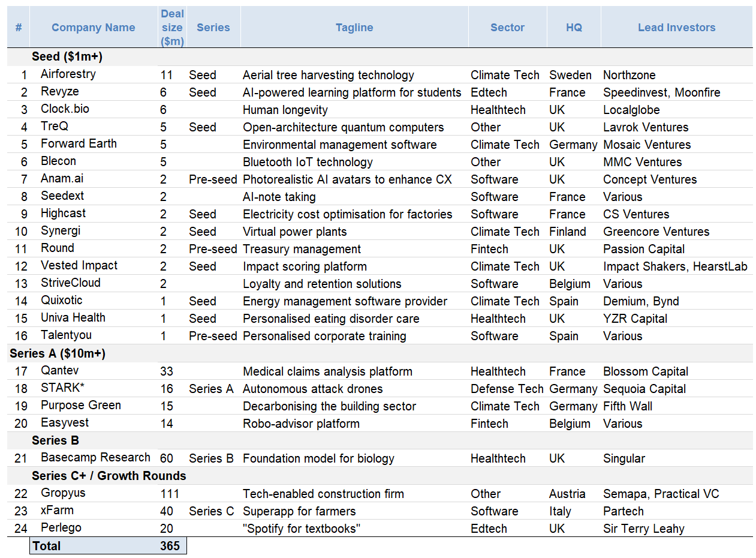Select the Sequoia Capital investor cell
This screenshot has height=558, width=756.
(644, 389)
